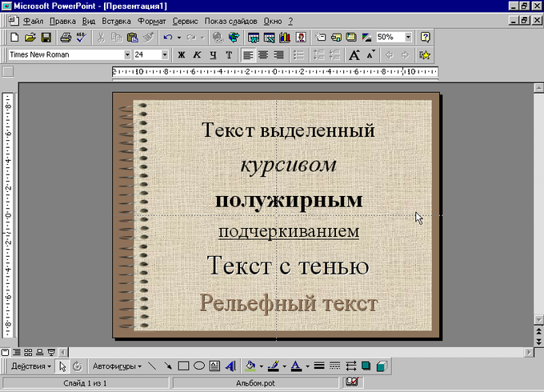Viewport: 544px width, 392px height.
Task: Click the Print icon in toolbar
Action: point(66,38)
